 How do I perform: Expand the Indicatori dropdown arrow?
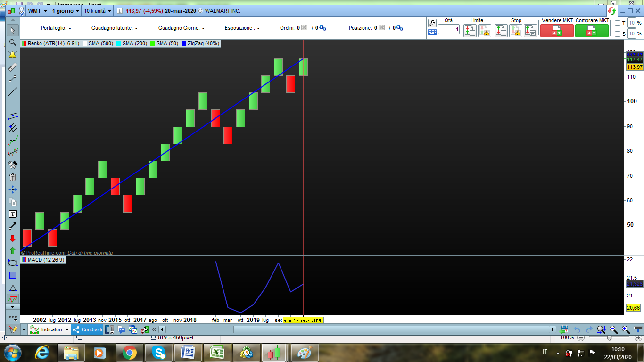coord(67,329)
